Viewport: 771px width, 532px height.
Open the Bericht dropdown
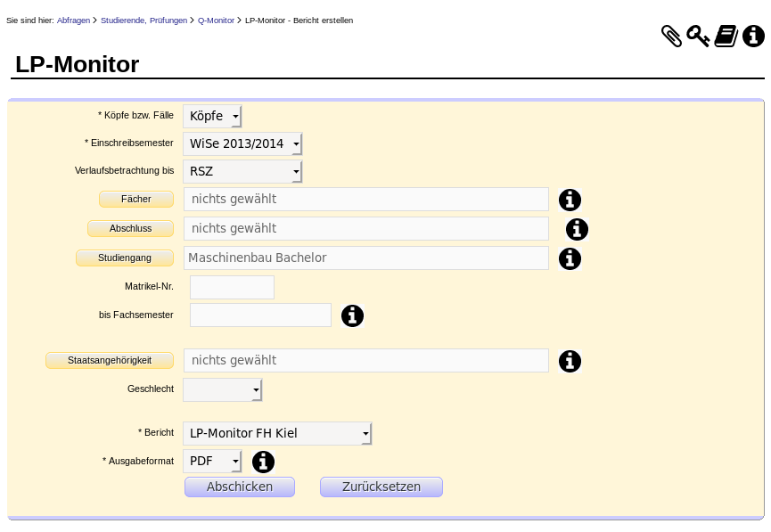(x=277, y=433)
